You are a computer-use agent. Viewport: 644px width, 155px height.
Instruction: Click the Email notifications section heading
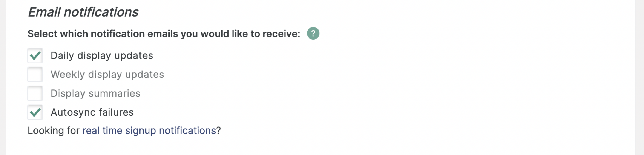[83, 12]
